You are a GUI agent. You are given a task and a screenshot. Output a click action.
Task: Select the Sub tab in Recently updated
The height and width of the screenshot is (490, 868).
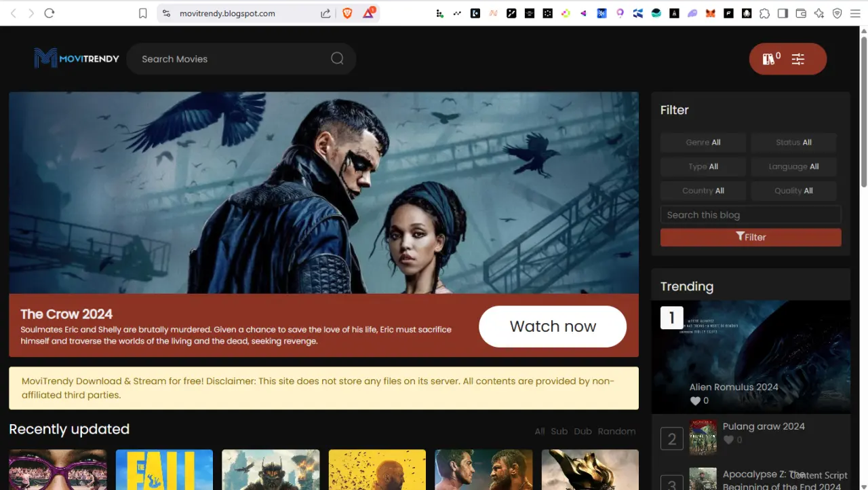559,431
